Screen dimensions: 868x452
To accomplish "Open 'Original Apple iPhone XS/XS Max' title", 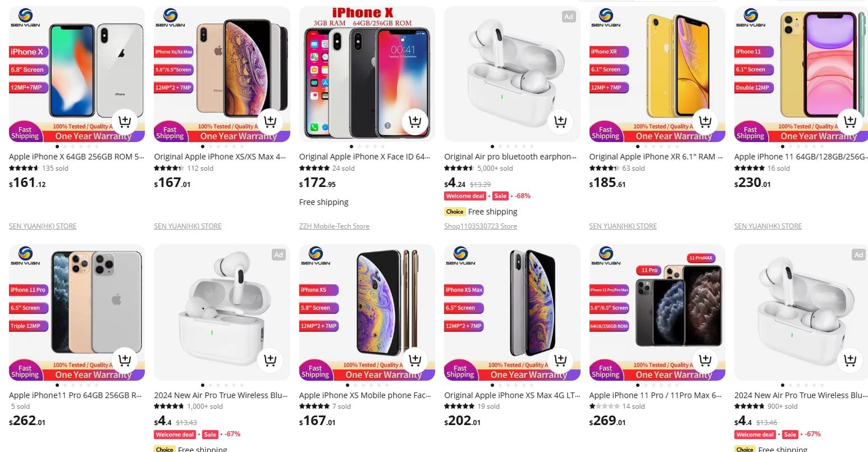I will [x=220, y=157].
